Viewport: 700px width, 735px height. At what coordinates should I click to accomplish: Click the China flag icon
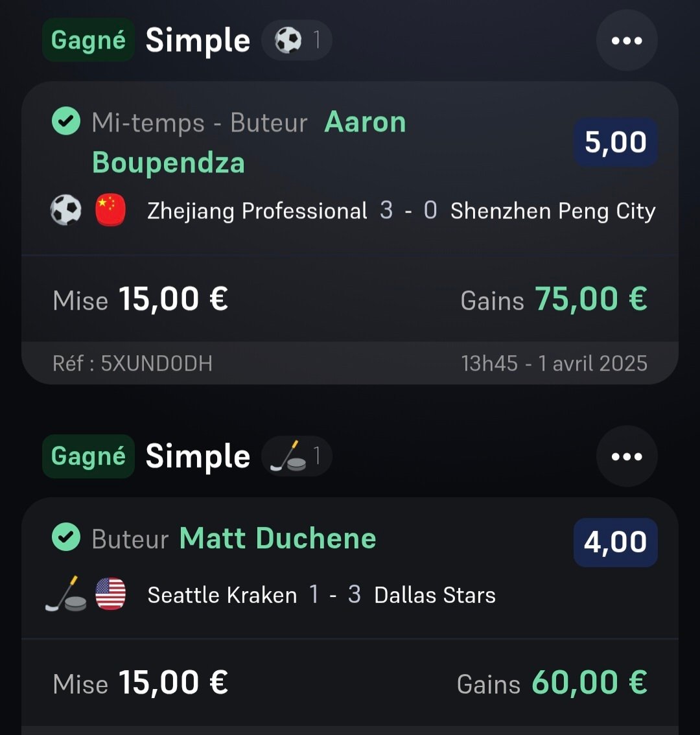point(111,210)
